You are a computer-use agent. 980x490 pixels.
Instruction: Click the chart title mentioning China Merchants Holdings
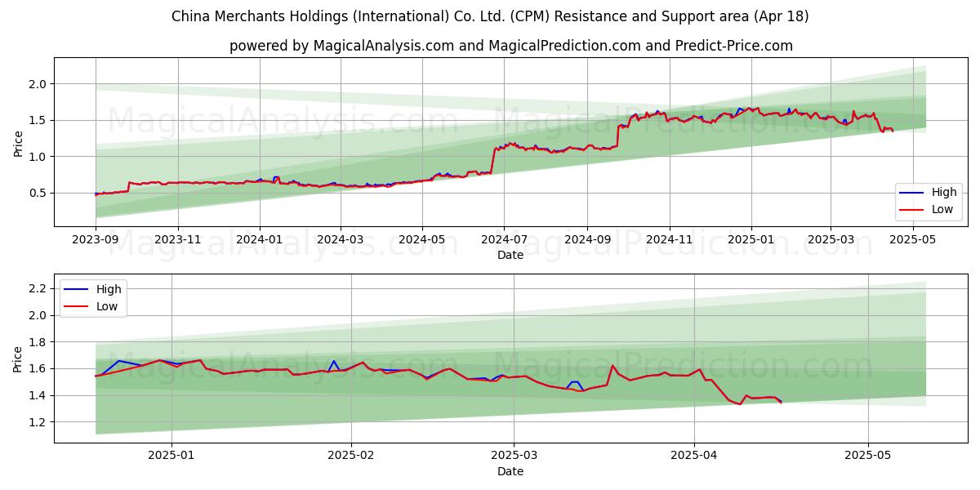tap(490, 16)
